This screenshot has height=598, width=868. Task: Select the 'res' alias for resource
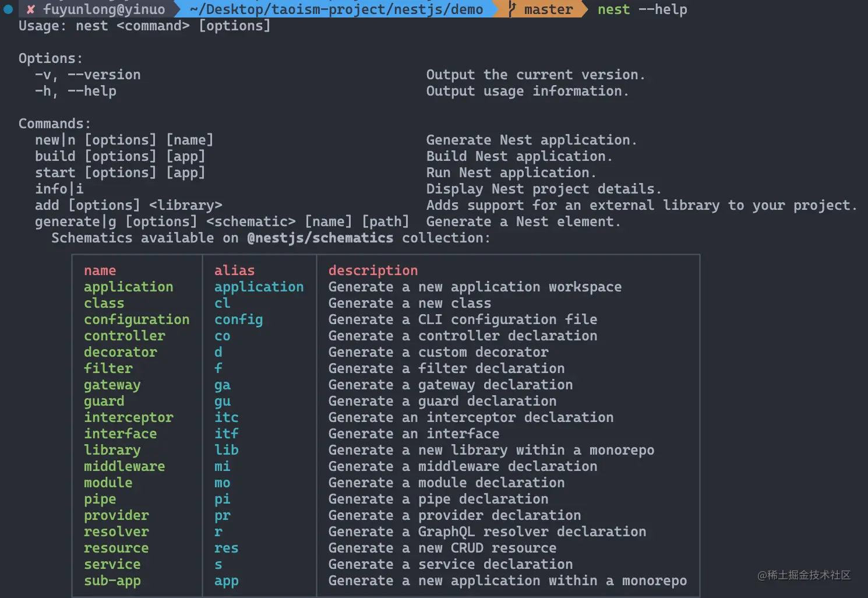coord(226,548)
